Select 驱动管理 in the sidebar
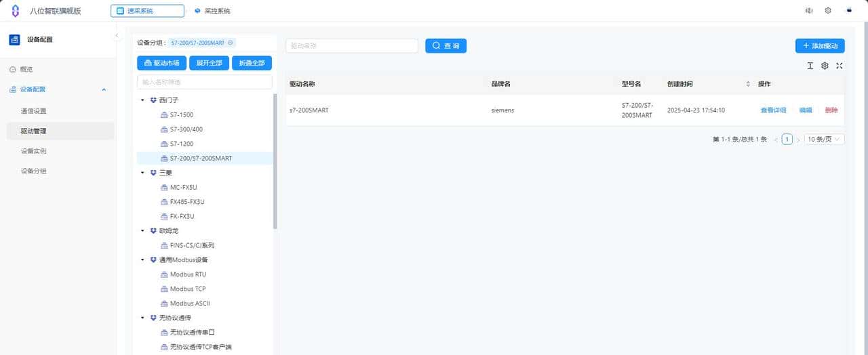868x355 pixels. coord(60,131)
